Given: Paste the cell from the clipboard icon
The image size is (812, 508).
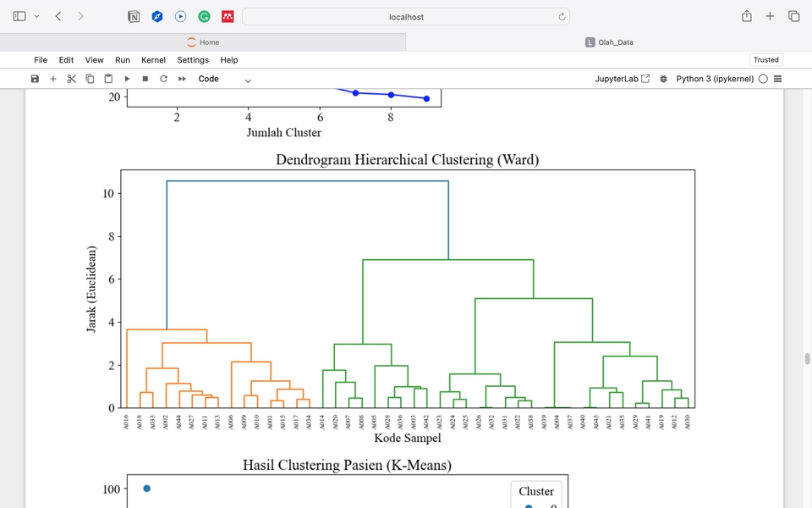Looking at the screenshot, I should (x=108, y=79).
